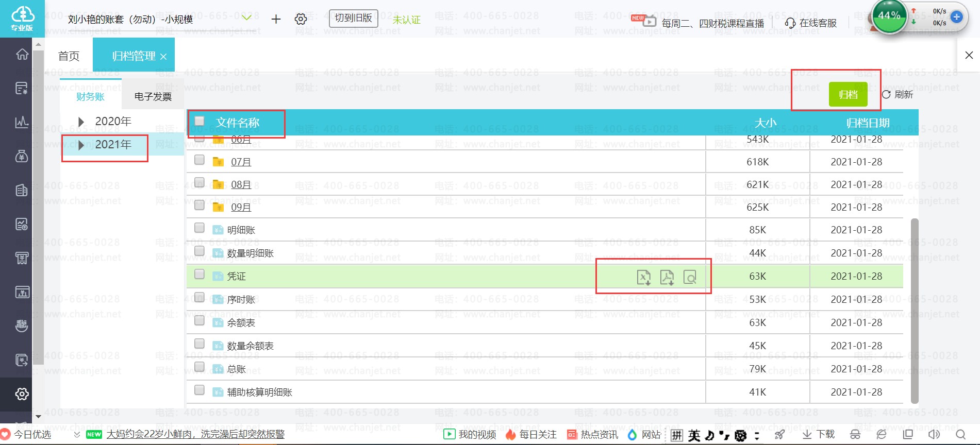980x445 pixels.
Task: Open the line chart icon in sidebar
Action: (22, 122)
